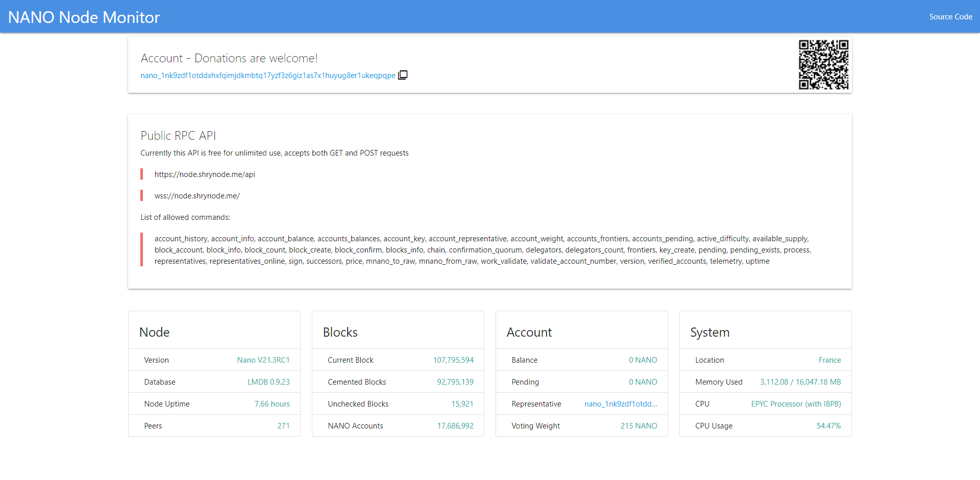Select the Nano V21.3RC1 version value

(263, 360)
